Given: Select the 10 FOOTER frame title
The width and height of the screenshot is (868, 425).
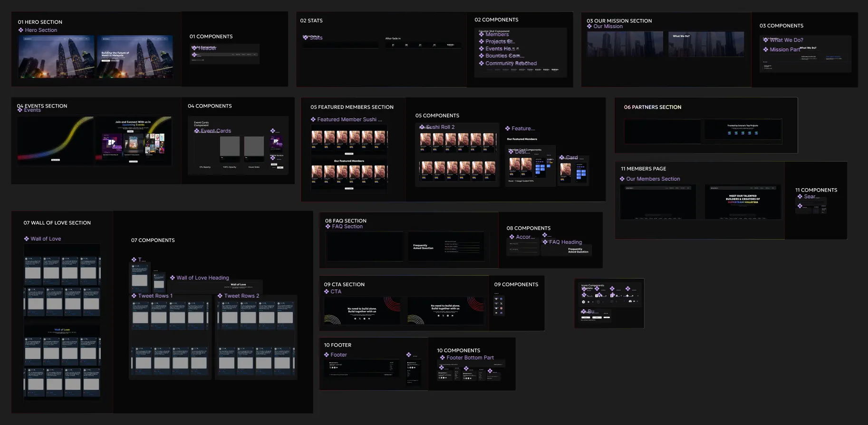Looking at the screenshot, I should coord(338,345).
